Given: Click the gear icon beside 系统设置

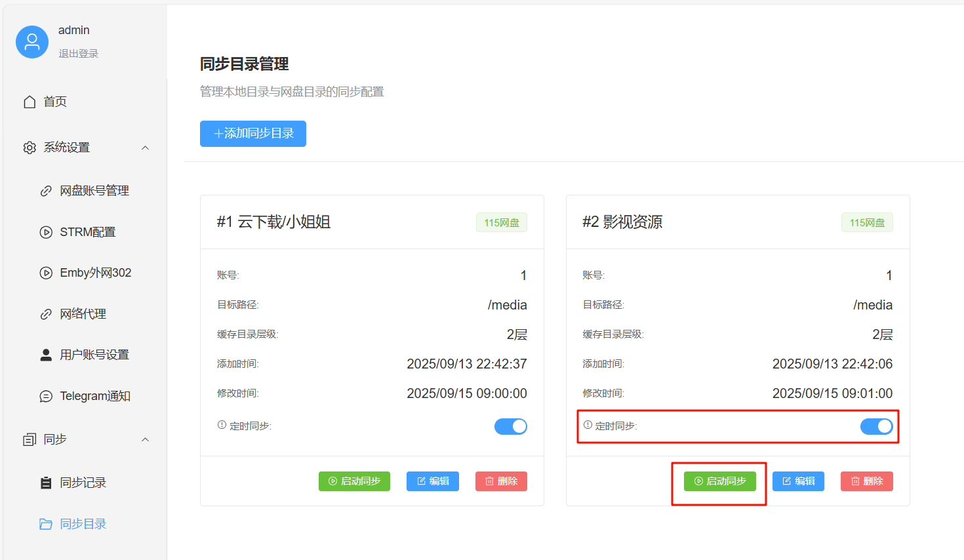Looking at the screenshot, I should click(x=29, y=147).
